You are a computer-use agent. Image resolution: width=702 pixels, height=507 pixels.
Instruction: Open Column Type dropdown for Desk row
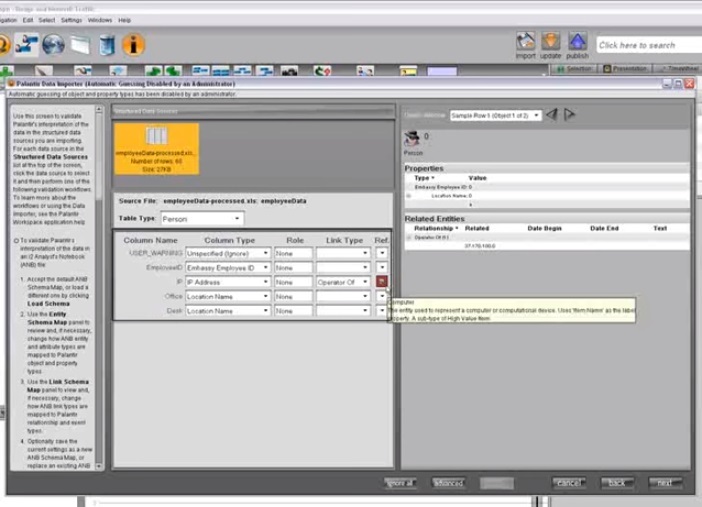pyautogui.click(x=228, y=310)
